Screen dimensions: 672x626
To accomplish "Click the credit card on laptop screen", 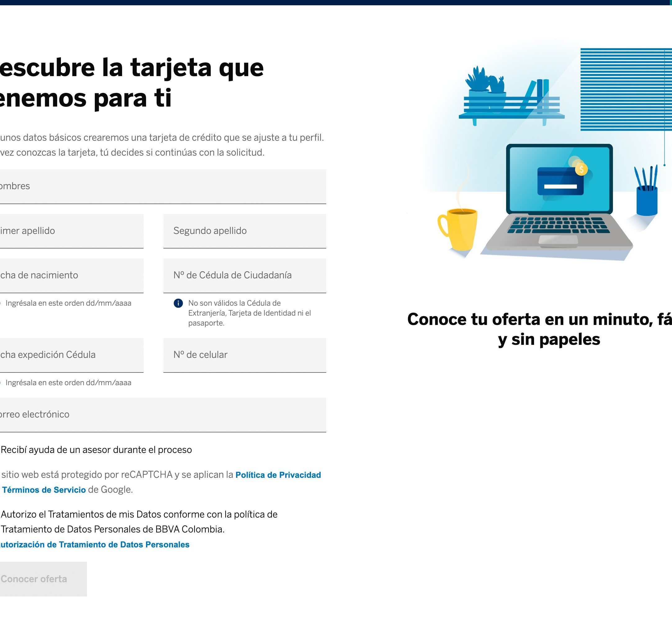I will coord(560,181).
